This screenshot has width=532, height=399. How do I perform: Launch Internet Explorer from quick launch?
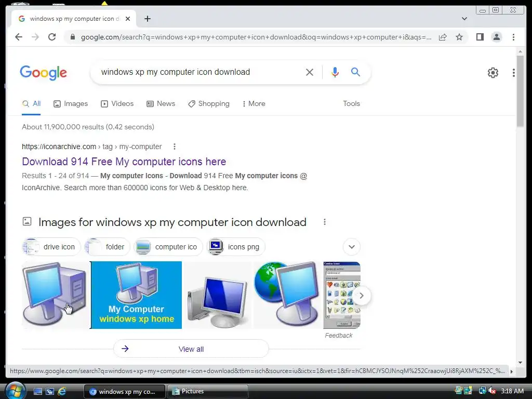click(62, 392)
